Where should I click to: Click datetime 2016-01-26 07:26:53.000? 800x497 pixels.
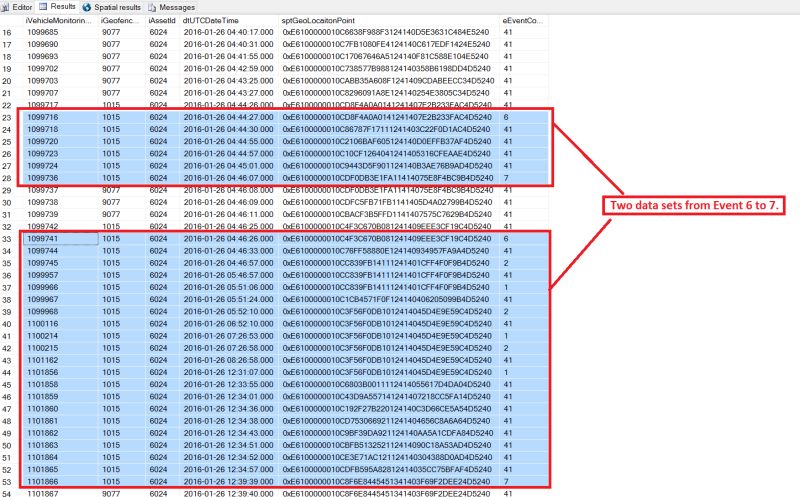[229, 336]
